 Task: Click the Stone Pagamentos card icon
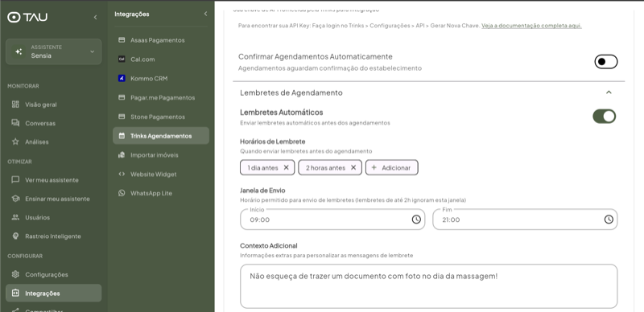(x=122, y=117)
